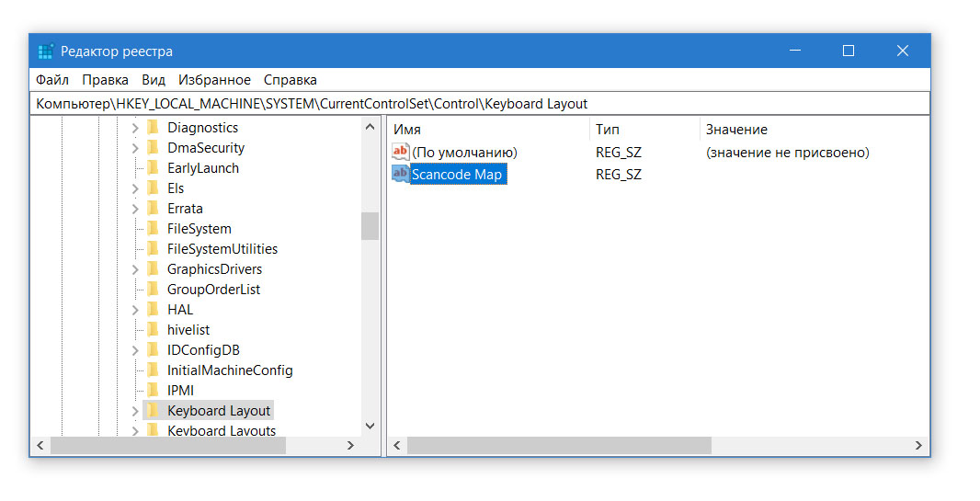
Task: Click the values pane horizontal scrollbar thumb
Action: point(559,446)
